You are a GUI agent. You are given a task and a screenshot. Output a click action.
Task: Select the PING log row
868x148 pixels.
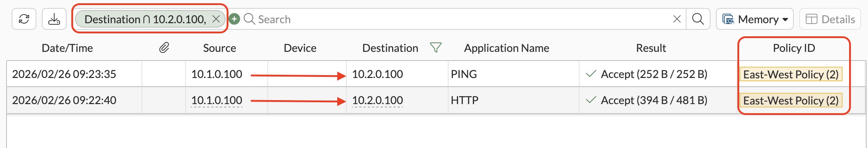tap(436, 74)
